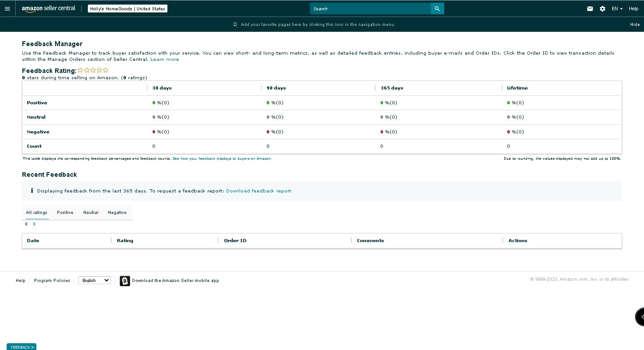Click Download the Amazon Seller mobile app

tap(176, 281)
